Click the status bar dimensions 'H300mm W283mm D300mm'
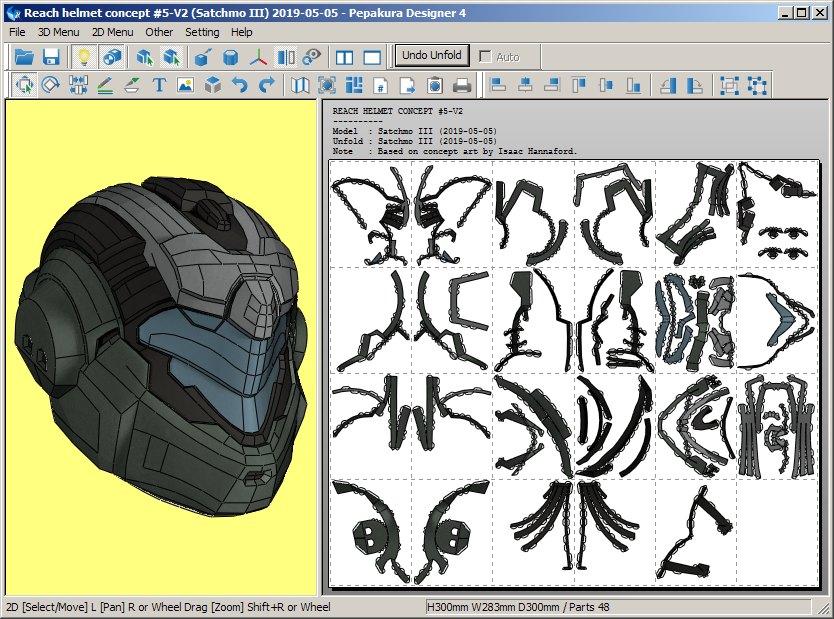This screenshot has height=619, width=834. coord(494,607)
